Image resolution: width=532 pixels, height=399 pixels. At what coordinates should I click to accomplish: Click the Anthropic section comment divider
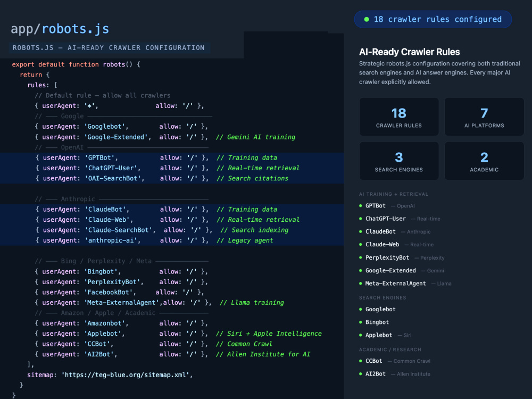point(121,199)
